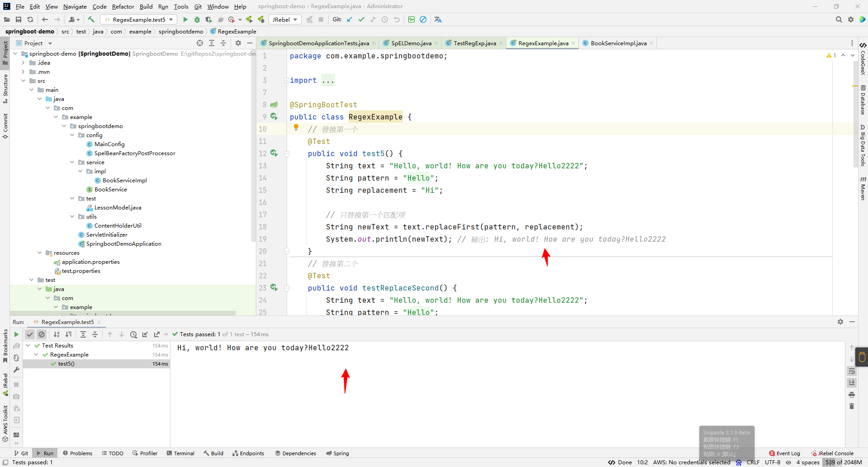868x467 pixels.
Task: Open Event Log
Action: pyautogui.click(x=784, y=453)
